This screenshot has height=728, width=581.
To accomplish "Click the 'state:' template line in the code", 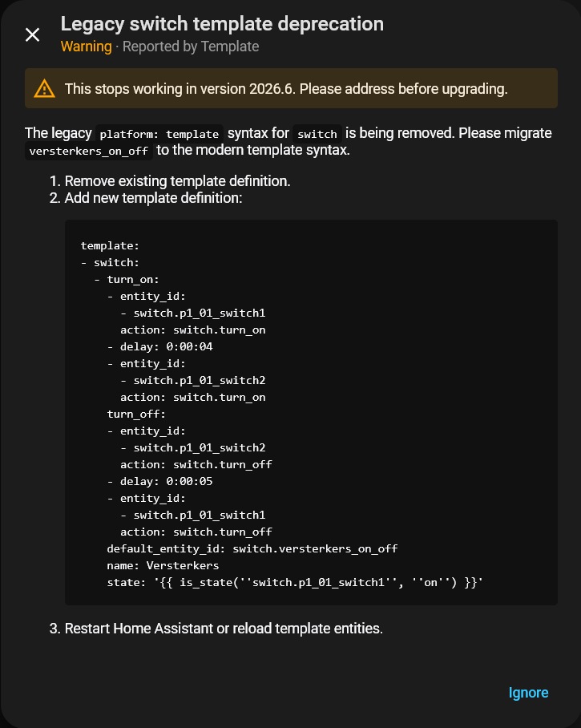I will pos(295,583).
